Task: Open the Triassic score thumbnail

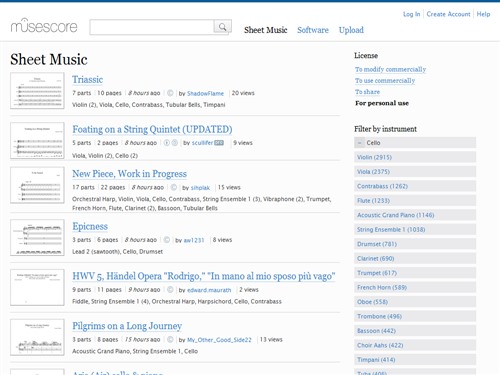Action: click(x=37, y=91)
